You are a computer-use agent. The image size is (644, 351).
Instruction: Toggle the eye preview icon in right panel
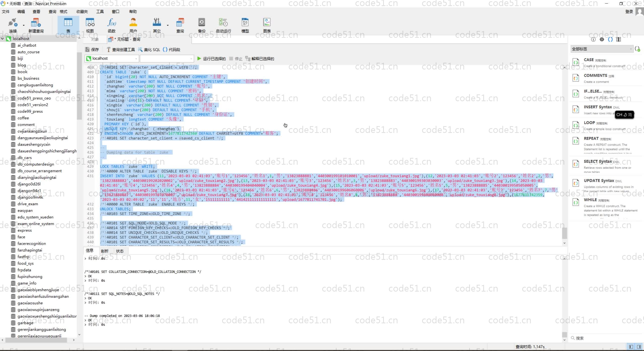(x=602, y=40)
